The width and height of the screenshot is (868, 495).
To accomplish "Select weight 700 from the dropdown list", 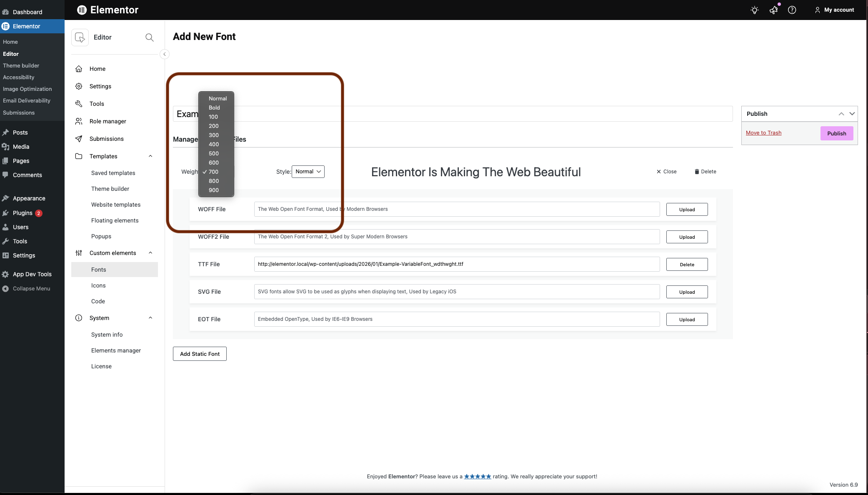I will point(216,172).
